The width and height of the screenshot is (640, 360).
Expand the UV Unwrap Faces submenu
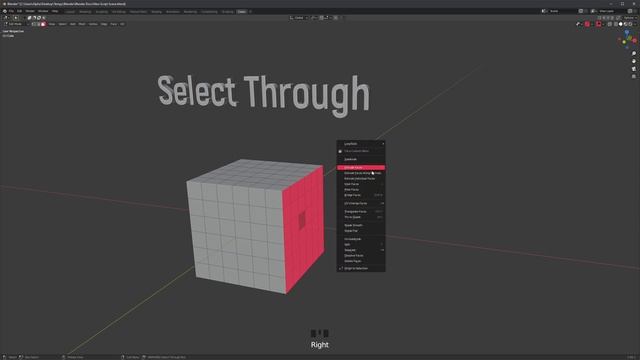point(361,203)
